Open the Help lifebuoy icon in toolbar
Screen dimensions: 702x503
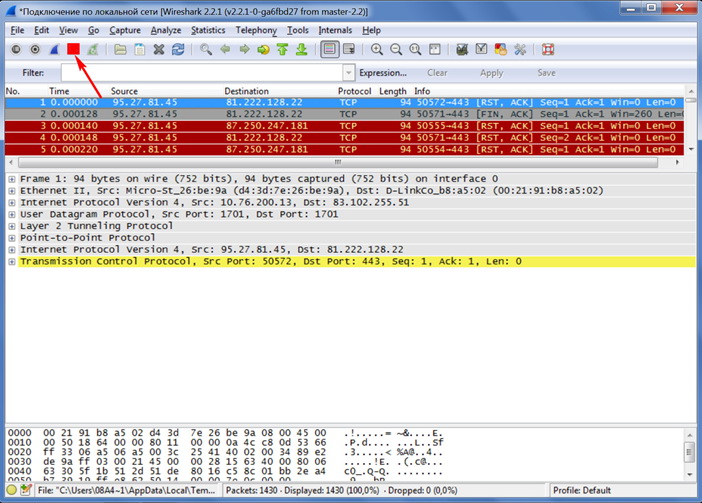(548, 49)
